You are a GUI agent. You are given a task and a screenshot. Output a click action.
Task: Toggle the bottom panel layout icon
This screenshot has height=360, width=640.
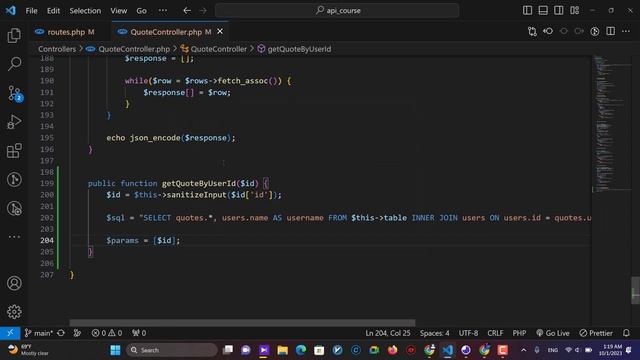(x=543, y=10)
